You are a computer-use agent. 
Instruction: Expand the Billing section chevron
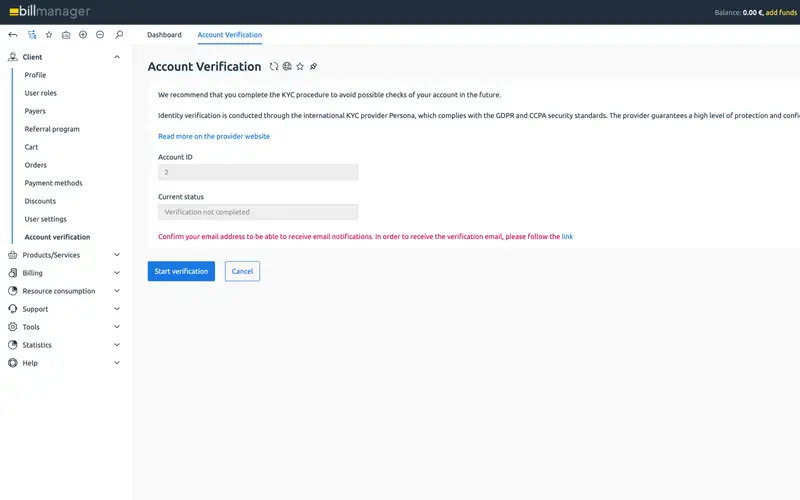117,273
